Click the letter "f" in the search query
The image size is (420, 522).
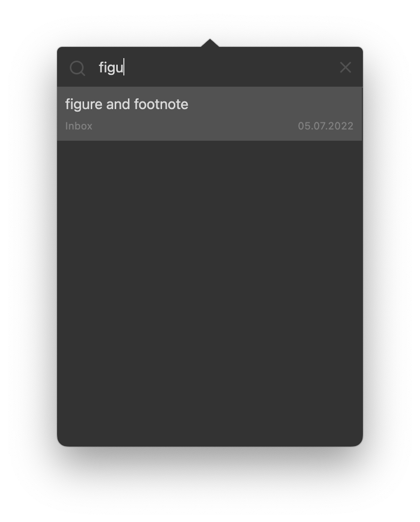pos(101,67)
